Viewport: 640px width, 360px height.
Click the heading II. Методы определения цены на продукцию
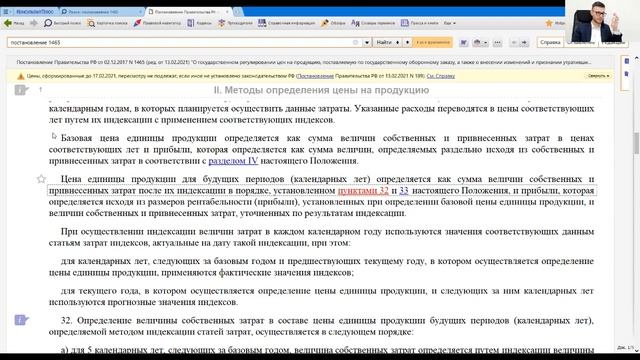click(x=321, y=90)
